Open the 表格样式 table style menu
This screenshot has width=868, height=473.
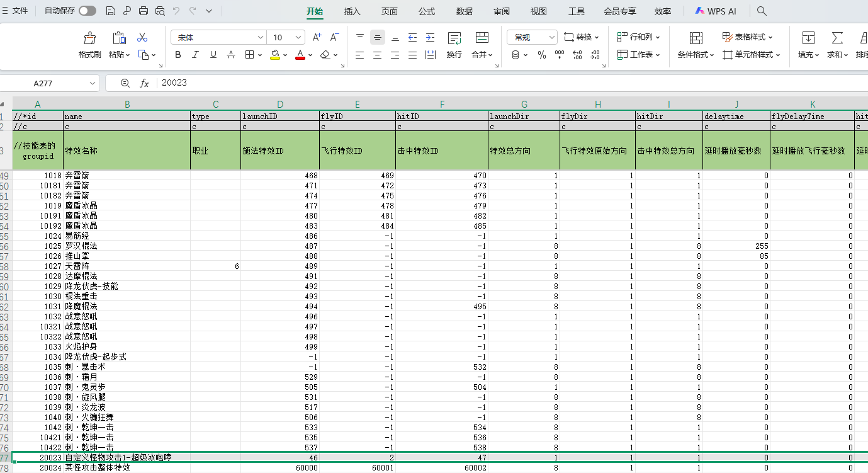[748, 37]
